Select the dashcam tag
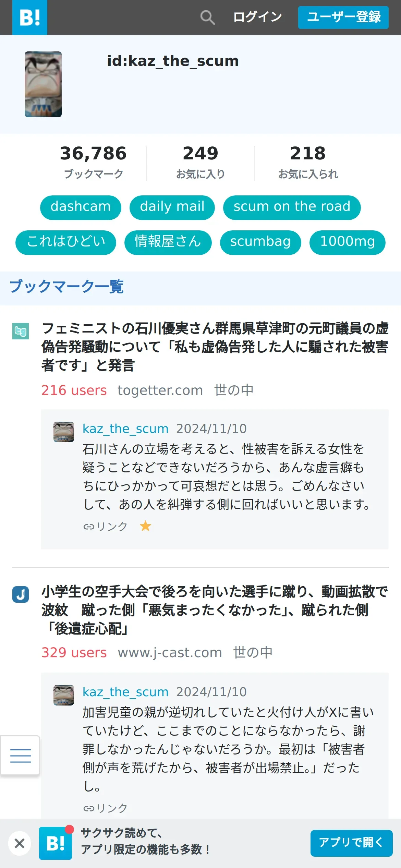The width and height of the screenshot is (401, 868). point(81,207)
